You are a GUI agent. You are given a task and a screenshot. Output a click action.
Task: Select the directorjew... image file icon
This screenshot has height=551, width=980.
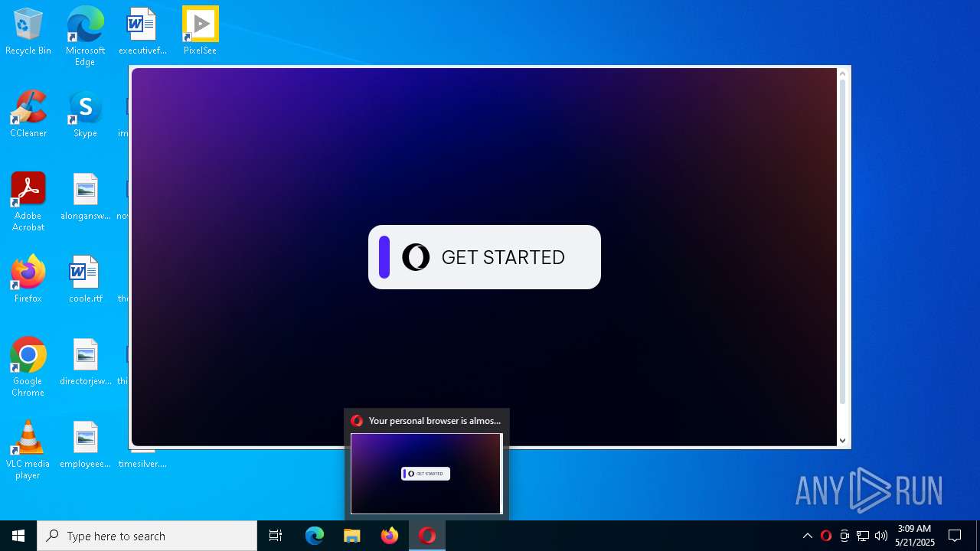tap(85, 362)
